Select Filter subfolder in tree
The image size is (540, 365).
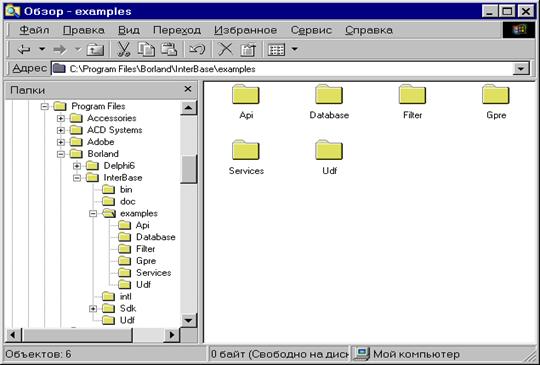click(x=145, y=249)
